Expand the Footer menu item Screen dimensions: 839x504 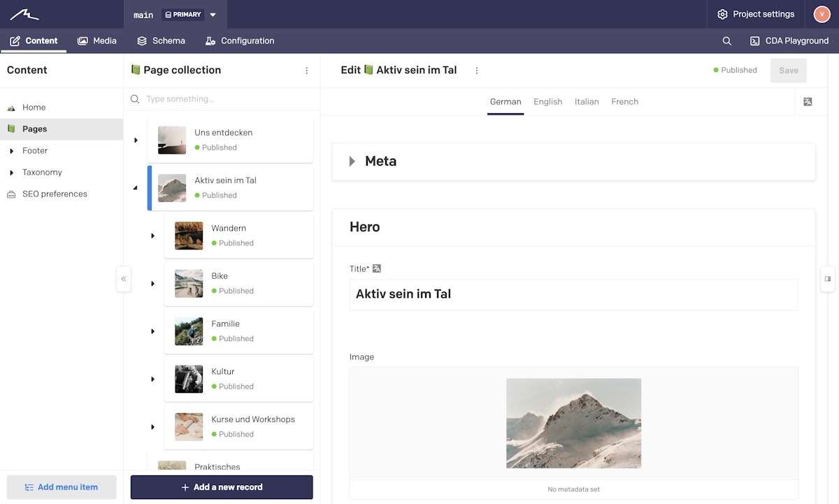pos(11,151)
